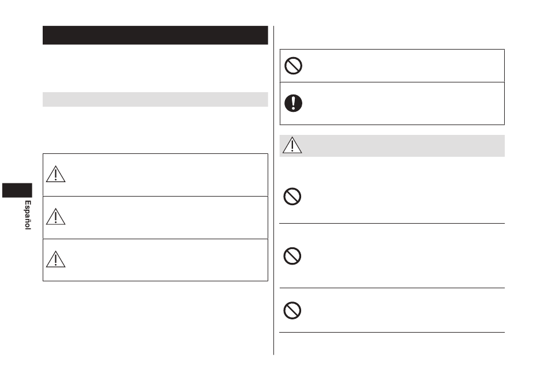
Task: Click empty cell beside the boxed prohibition icon
Action: click(x=406, y=66)
